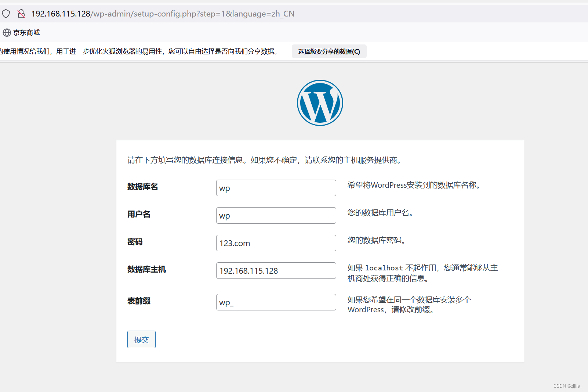
Task: Click the globe icon beside 京东商城 bookmark
Action: point(7,33)
